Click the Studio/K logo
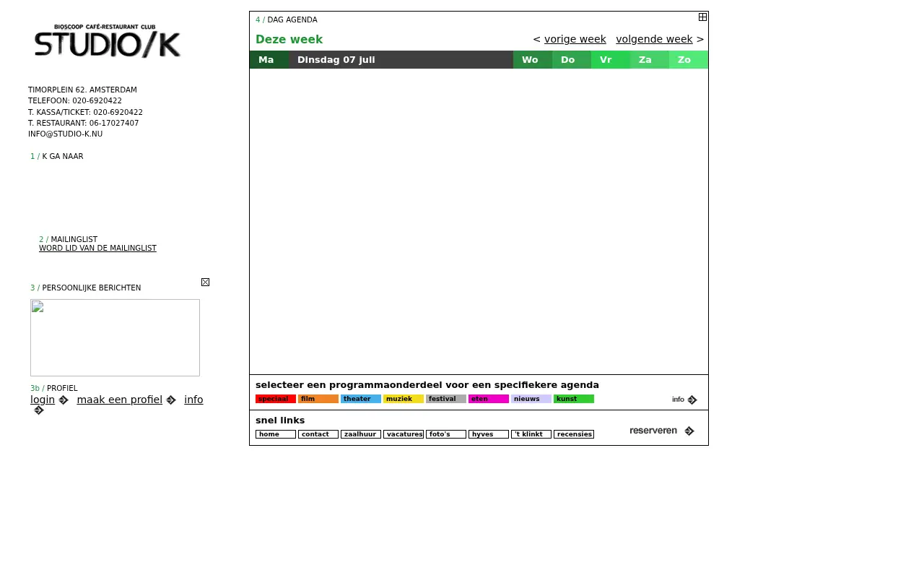The height and width of the screenshot is (578, 924). click(108, 40)
